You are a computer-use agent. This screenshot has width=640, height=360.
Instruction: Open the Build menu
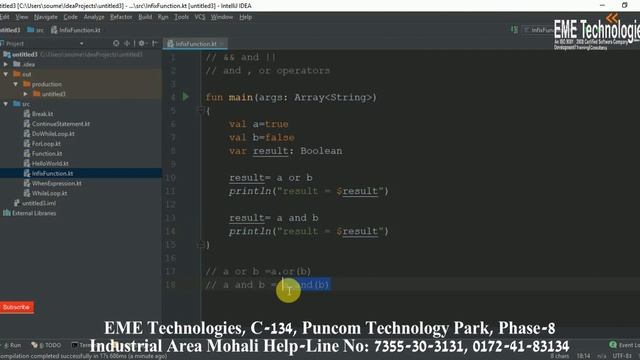pyautogui.click(x=145, y=17)
